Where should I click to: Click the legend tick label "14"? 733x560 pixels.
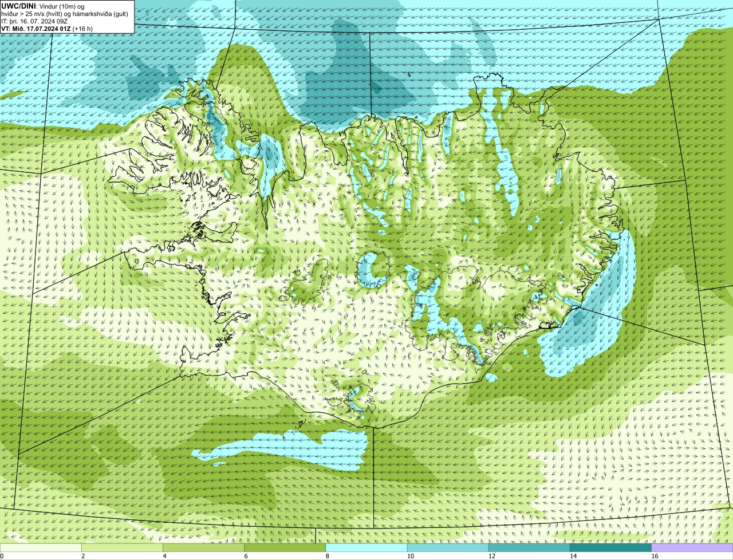tap(573, 556)
